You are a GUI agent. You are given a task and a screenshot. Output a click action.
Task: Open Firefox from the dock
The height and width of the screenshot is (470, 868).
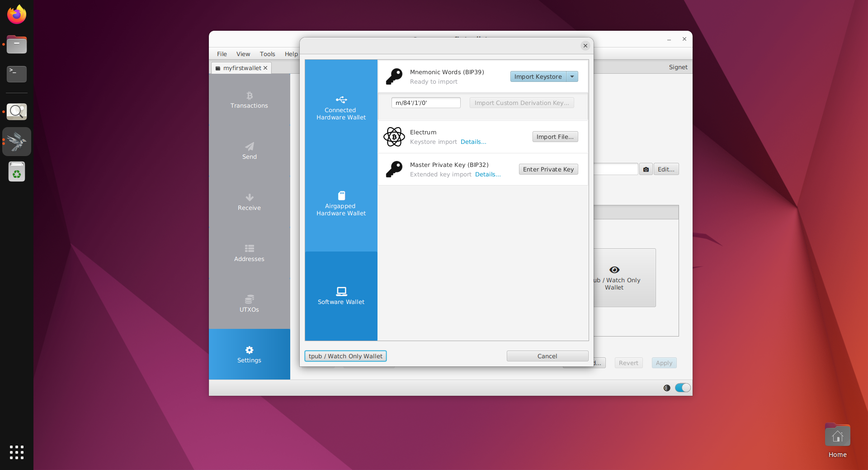17,14
